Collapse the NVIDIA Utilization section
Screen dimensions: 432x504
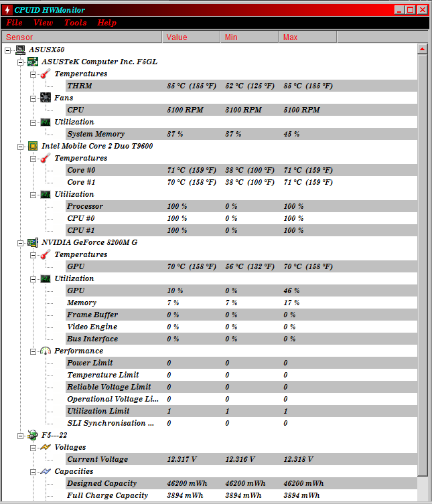point(33,279)
